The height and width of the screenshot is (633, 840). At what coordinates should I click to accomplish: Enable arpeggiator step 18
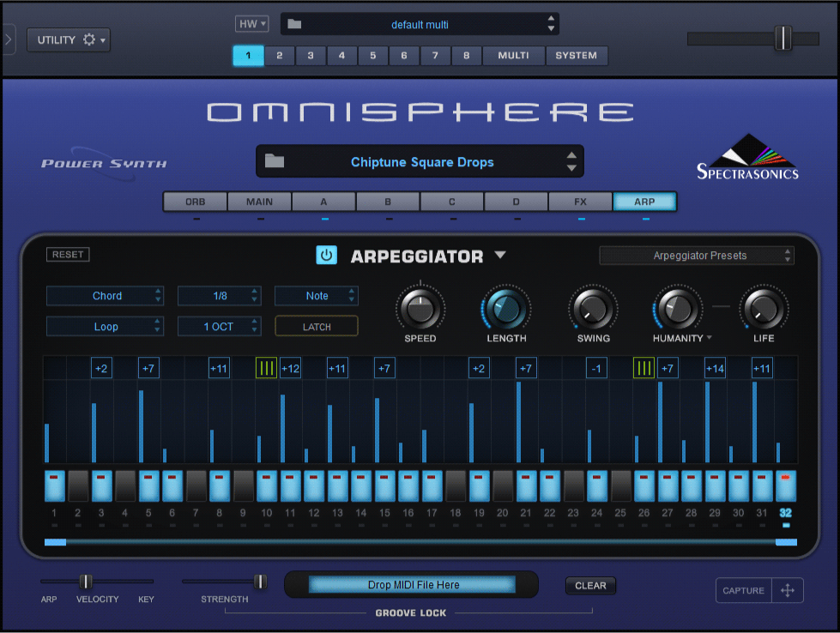coord(456,485)
